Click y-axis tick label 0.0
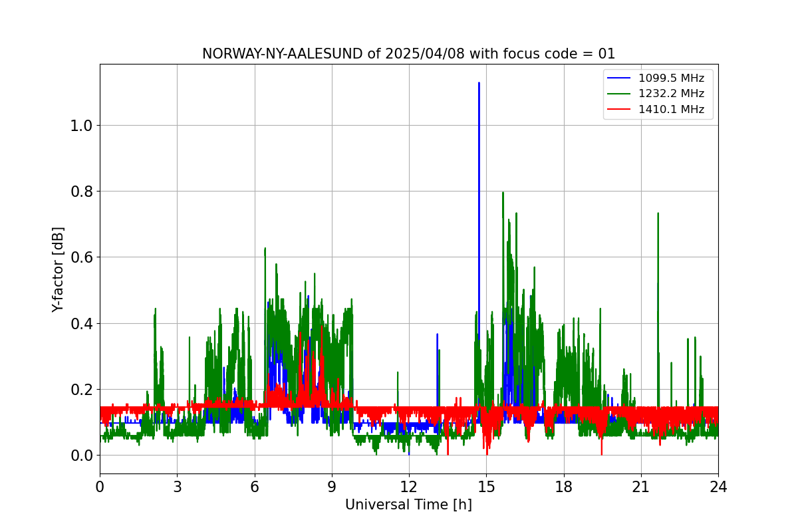Screen dimensions: 798x532 coord(82,456)
